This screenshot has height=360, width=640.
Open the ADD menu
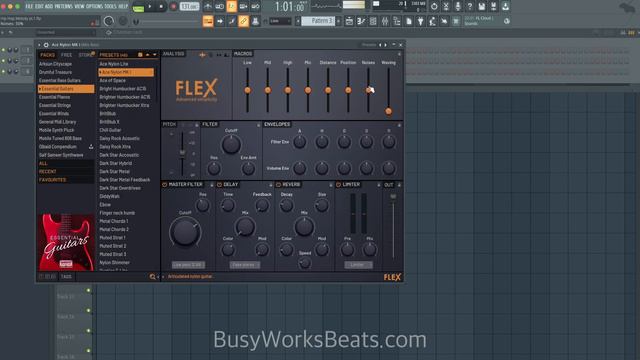pyautogui.click(x=49, y=7)
